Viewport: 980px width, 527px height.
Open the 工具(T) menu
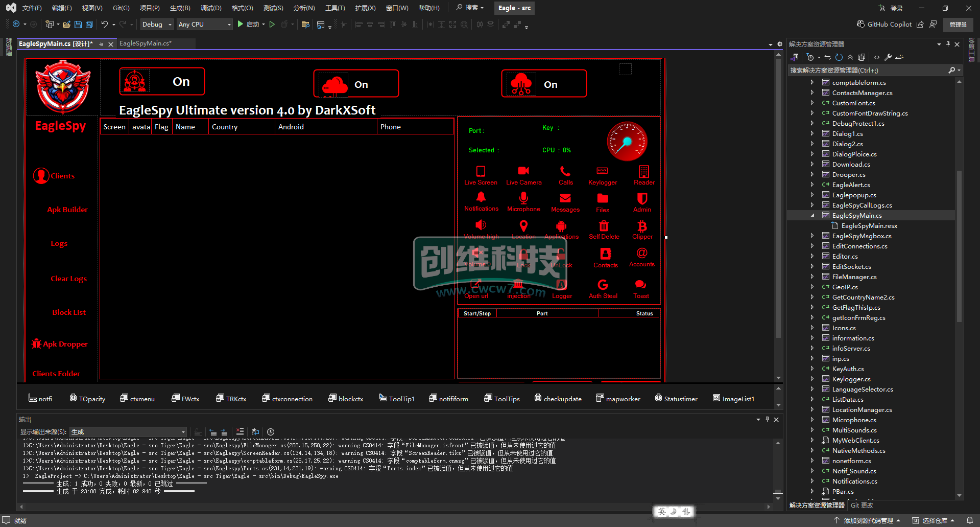335,8
